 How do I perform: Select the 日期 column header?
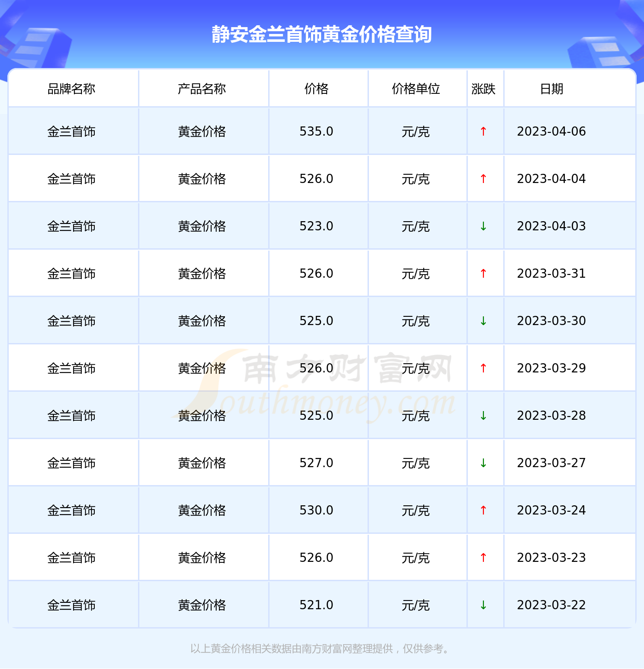552,89
